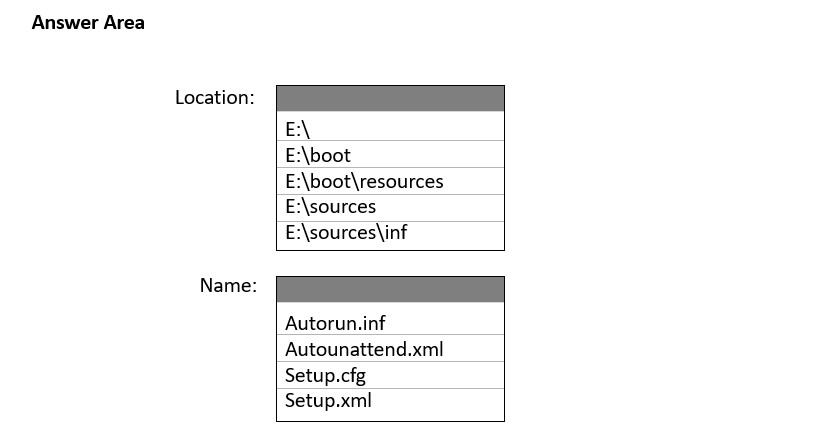The width and height of the screenshot is (815, 437).
Task: Click the Location: label text
Action: (215, 98)
